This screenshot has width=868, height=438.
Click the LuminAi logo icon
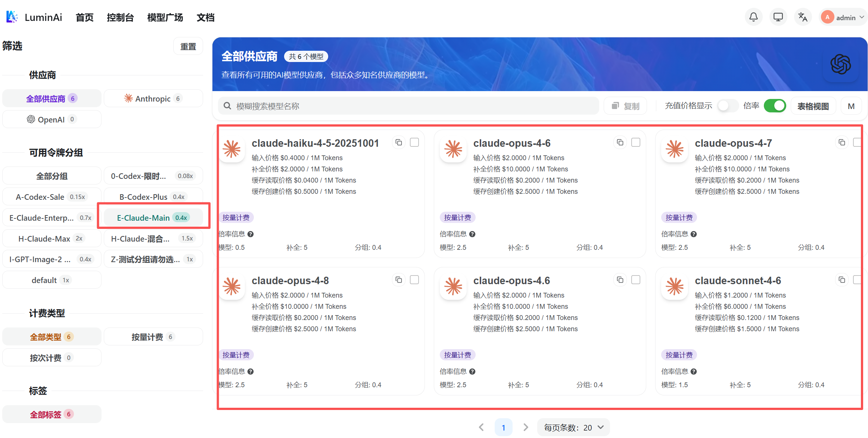coord(12,17)
